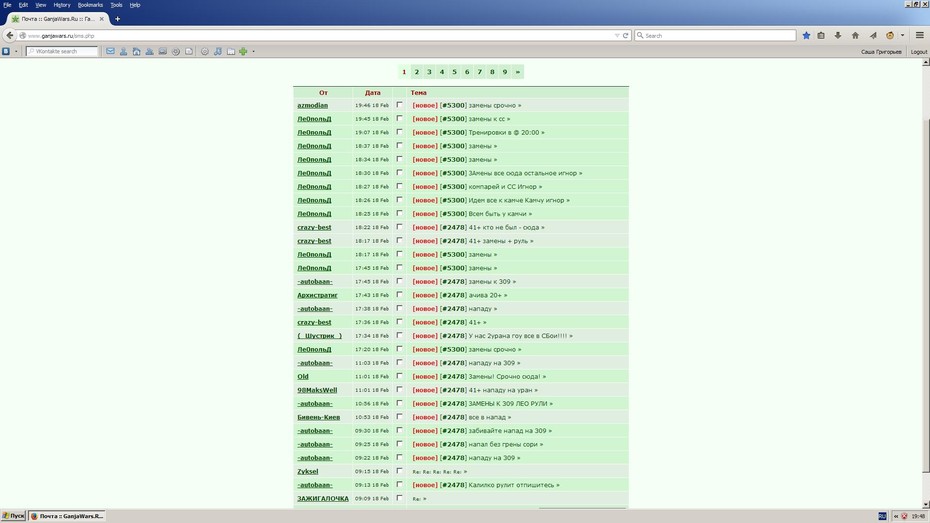Focus the VKontakte search field
The width and height of the screenshot is (930, 523).
click(x=62, y=52)
